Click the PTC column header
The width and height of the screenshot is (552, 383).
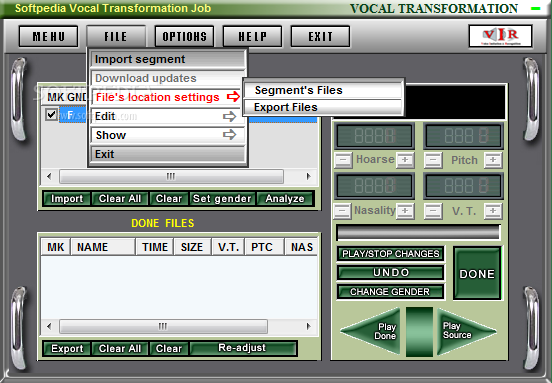coord(265,247)
